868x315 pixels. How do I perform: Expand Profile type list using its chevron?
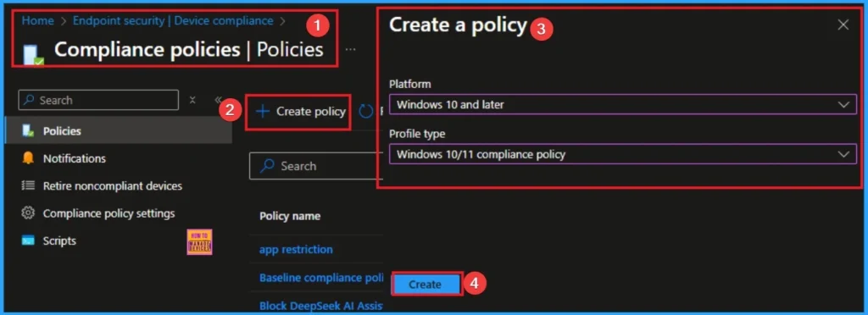843,154
